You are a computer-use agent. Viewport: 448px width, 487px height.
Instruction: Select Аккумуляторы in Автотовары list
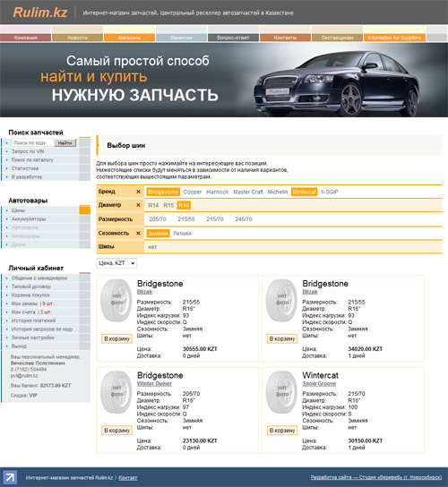pyautogui.click(x=29, y=219)
